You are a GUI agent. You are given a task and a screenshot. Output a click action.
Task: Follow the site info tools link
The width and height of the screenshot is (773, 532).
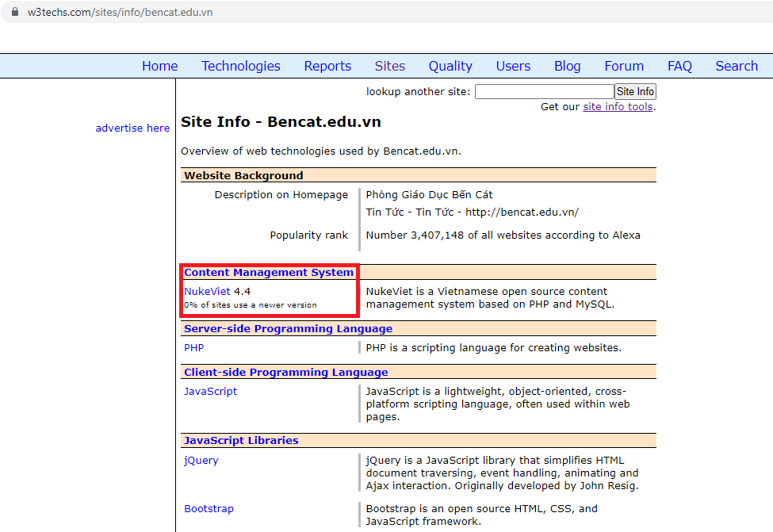[x=618, y=106]
